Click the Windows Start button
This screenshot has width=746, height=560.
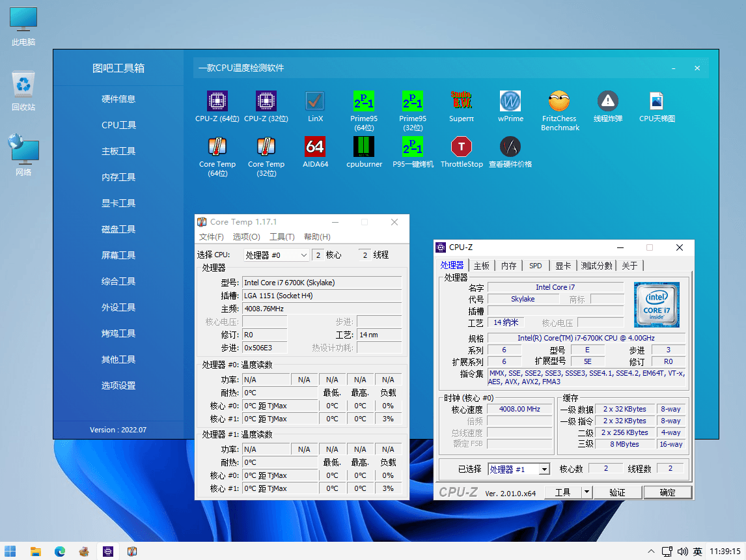(10, 551)
